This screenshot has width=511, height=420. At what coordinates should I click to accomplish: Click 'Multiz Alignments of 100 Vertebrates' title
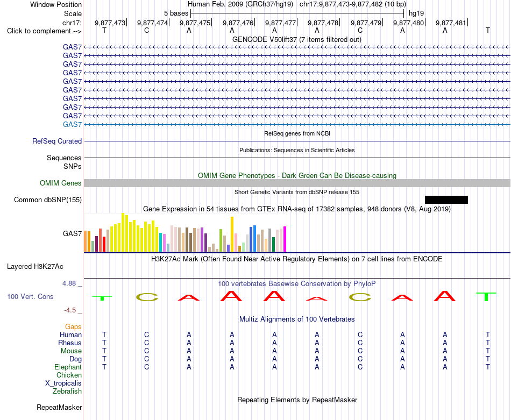tap(297, 319)
